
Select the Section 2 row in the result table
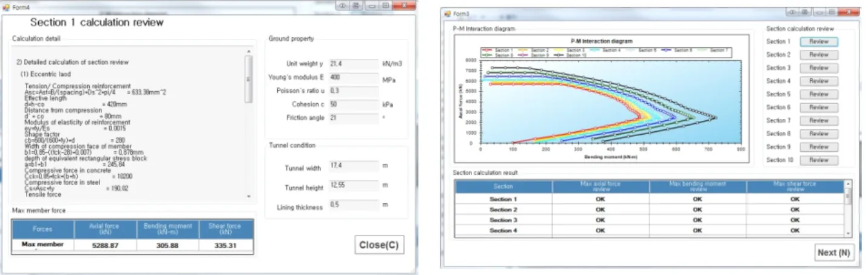tap(649, 209)
